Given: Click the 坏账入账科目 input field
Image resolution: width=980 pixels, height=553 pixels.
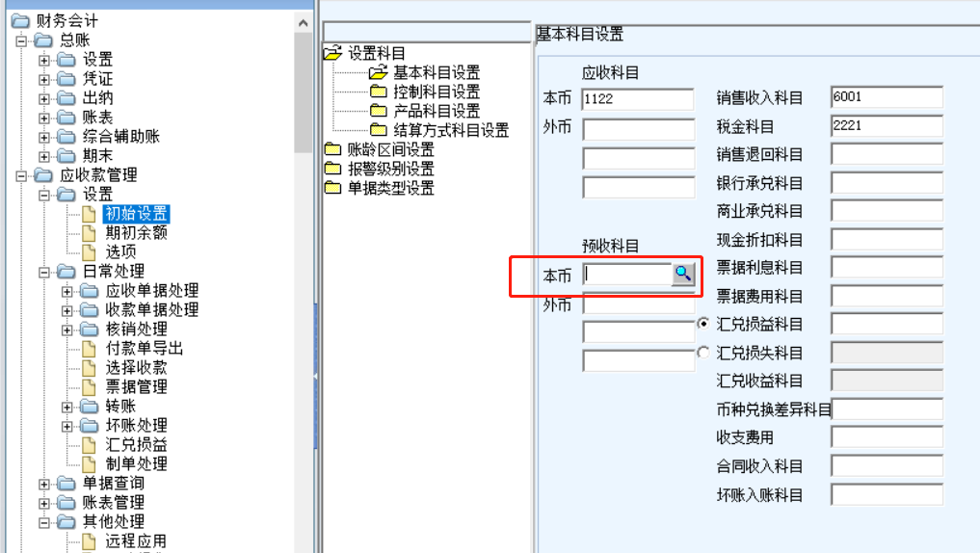Looking at the screenshot, I should [x=887, y=495].
